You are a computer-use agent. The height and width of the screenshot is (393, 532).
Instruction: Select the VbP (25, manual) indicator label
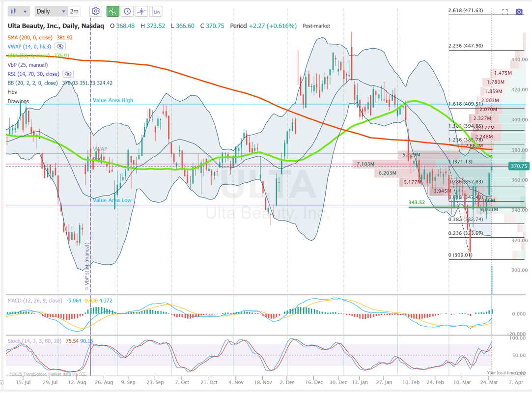(x=28, y=65)
